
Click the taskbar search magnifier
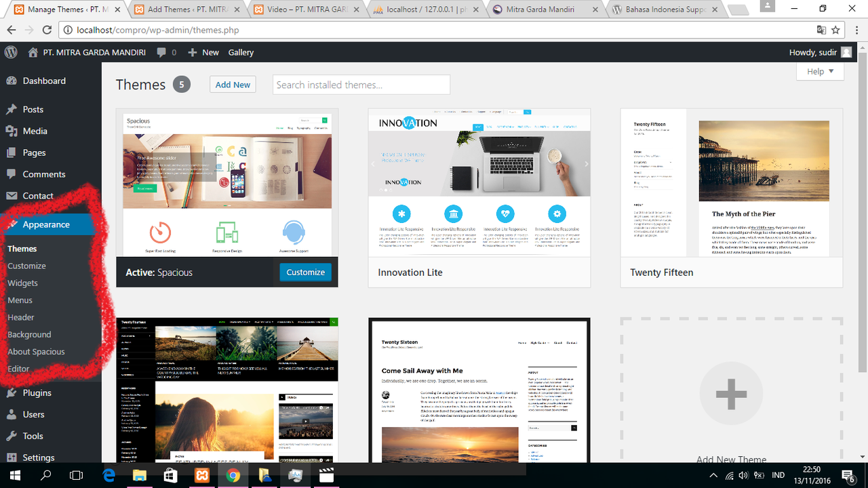coord(45,475)
